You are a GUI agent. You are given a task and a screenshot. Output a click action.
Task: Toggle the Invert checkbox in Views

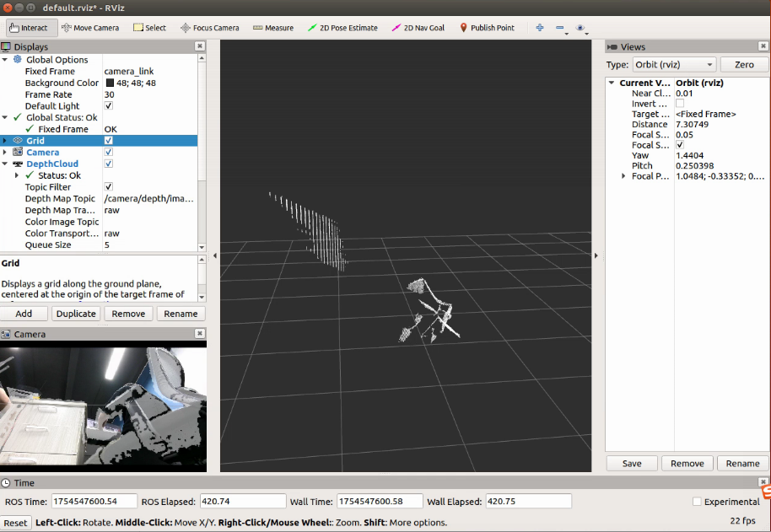click(680, 103)
